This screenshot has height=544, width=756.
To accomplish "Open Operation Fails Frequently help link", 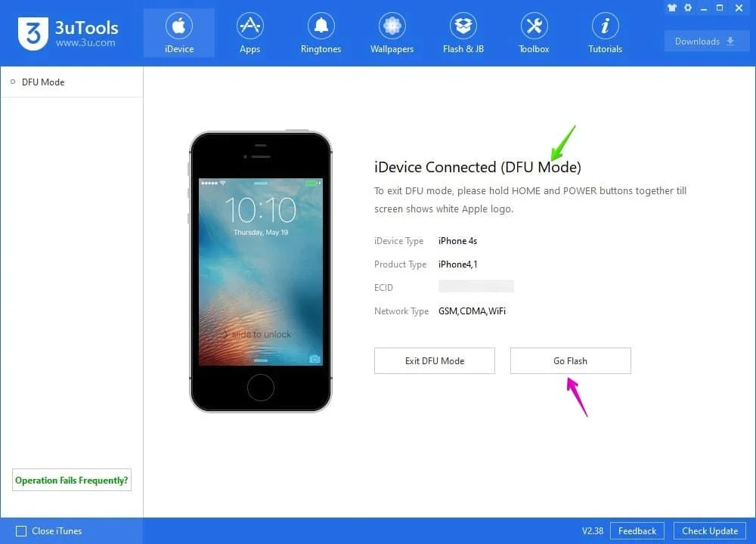I will pyautogui.click(x=71, y=481).
